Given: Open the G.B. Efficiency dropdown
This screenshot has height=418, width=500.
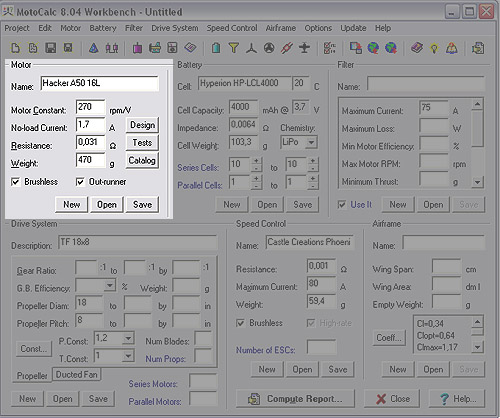Looking at the screenshot, I should coord(110,286).
